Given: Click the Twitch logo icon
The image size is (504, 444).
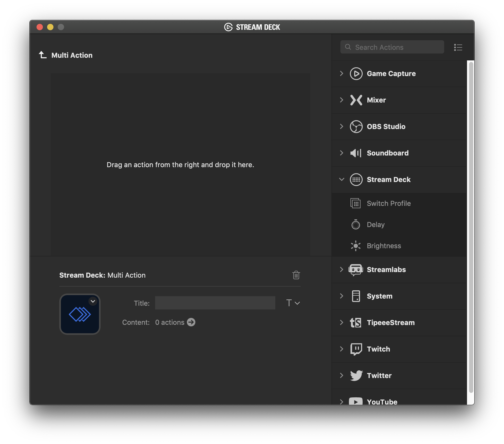Looking at the screenshot, I should (x=356, y=349).
